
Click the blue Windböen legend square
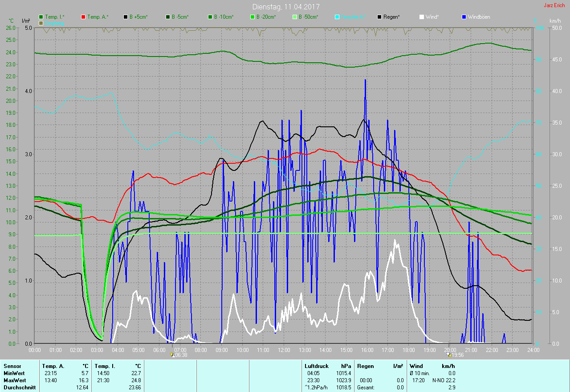point(464,17)
